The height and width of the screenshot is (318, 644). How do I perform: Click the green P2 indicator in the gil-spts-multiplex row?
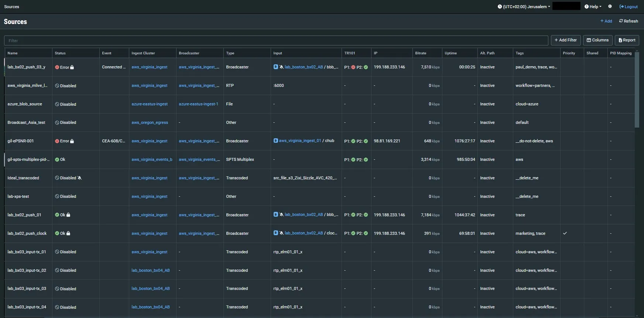tap(366, 160)
